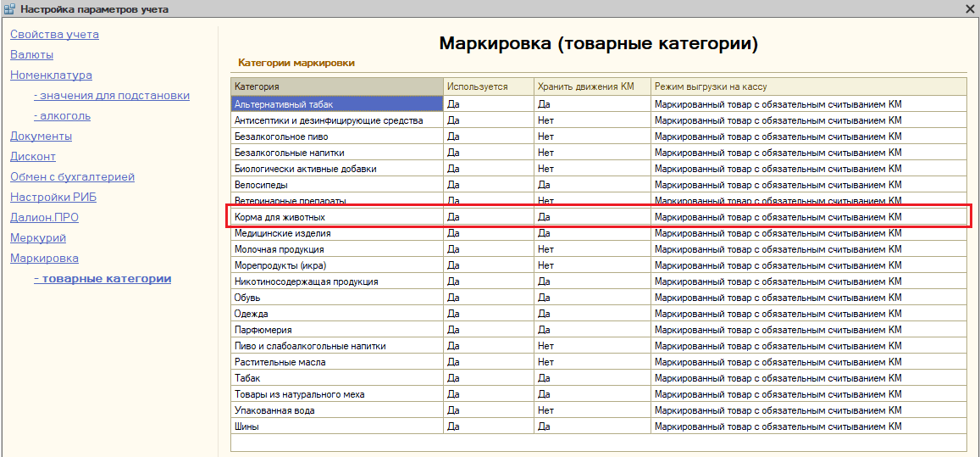Go to the Валюты settings link
This screenshot has height=457, width=980.
point(31,55)
